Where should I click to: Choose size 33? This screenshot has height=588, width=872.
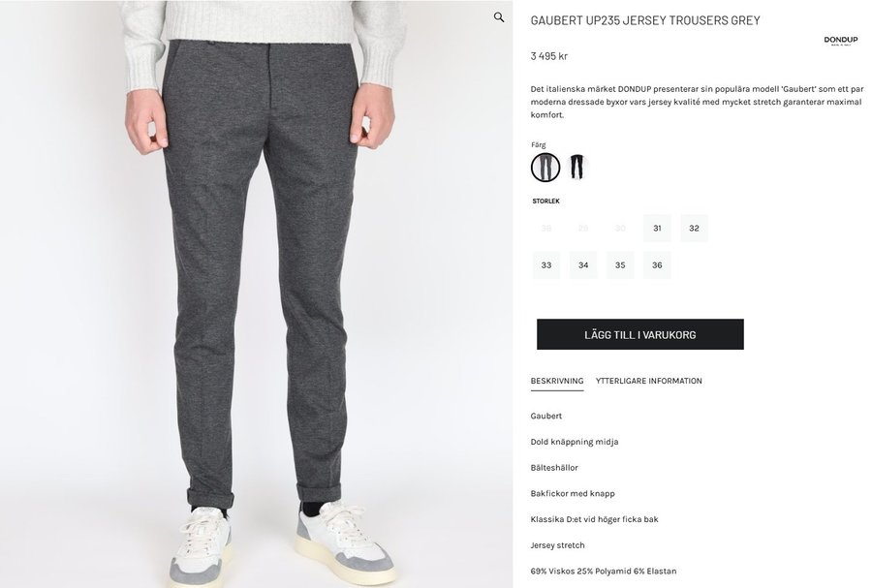pyautogui.click(x=546, y=265)
